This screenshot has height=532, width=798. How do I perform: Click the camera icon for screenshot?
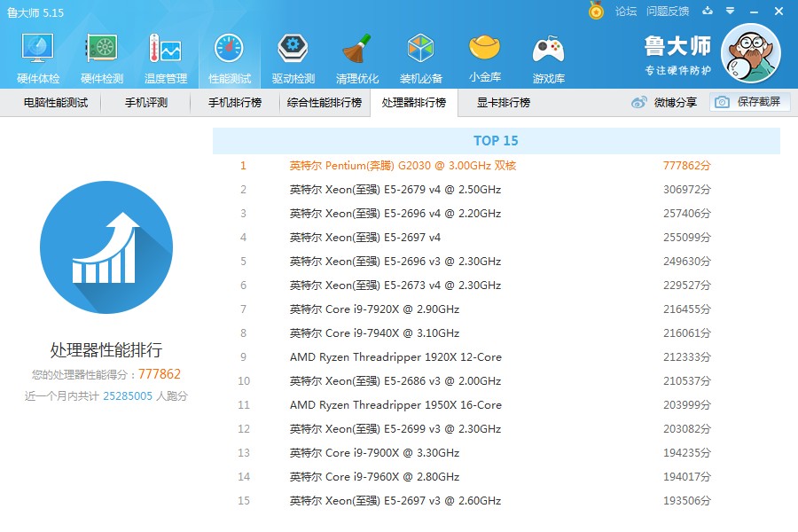coord(722,102)
